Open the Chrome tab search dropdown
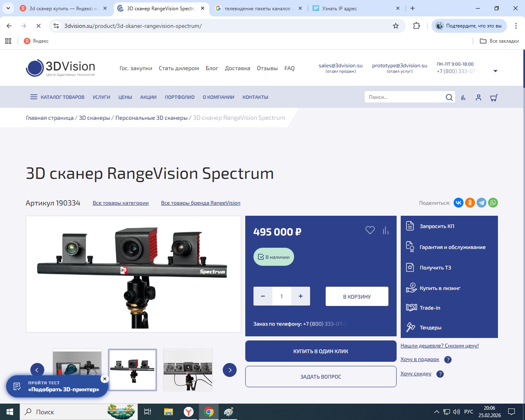The width and height of the screenshot is (525, 420). (x=8, y=8)
